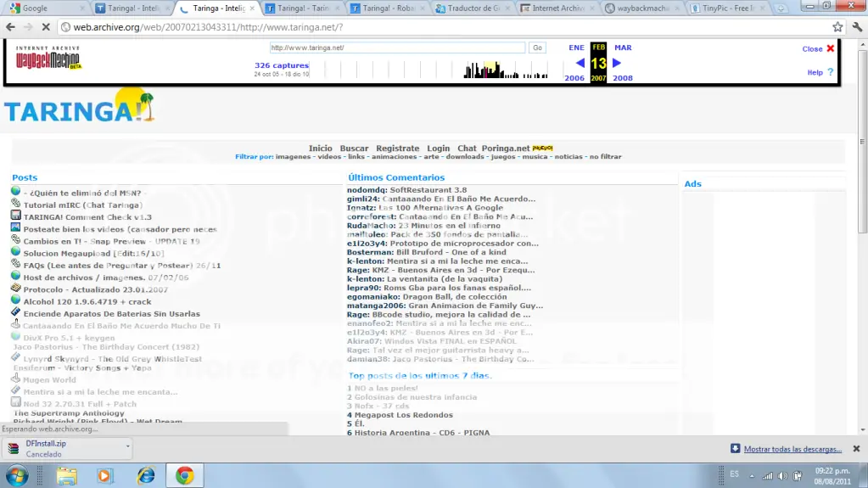The image size is (868, 488).
Task: Open Alcohol 120 1.9.6.4719 + crack post
Action: [x=87, y=302]
